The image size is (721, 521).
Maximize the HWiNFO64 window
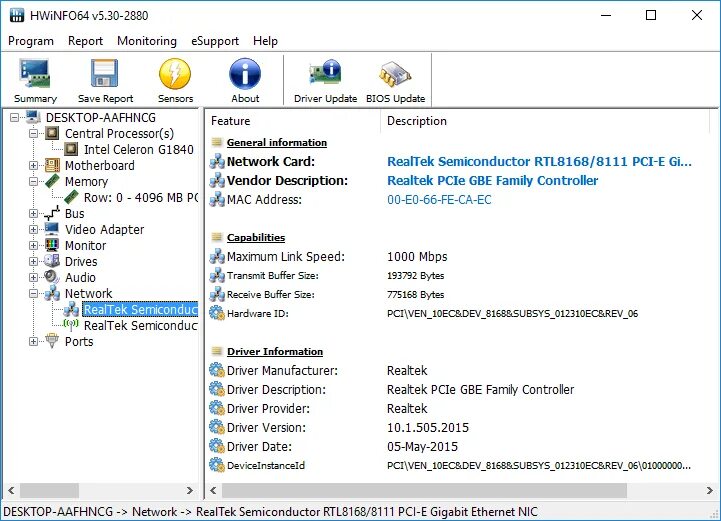(651, 15)
